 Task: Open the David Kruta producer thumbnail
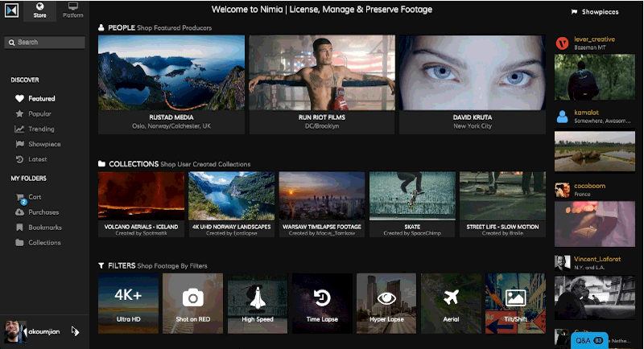473,72
